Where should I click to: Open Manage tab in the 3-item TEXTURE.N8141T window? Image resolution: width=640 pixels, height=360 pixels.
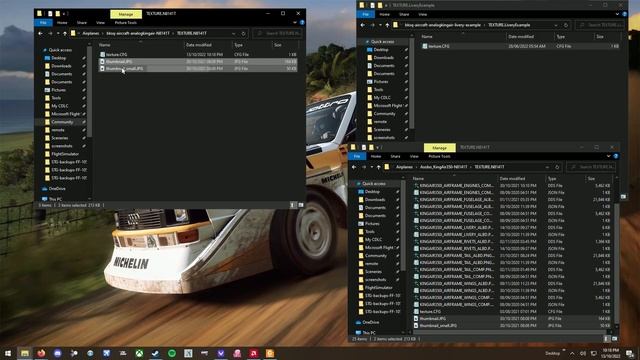(x=126, y=14)
